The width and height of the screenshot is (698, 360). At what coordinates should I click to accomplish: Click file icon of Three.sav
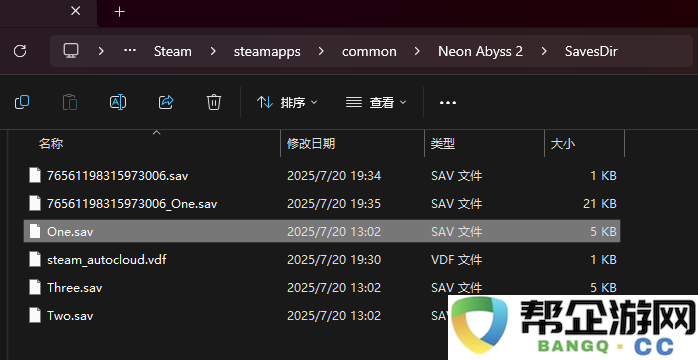[x=35, y=287]
